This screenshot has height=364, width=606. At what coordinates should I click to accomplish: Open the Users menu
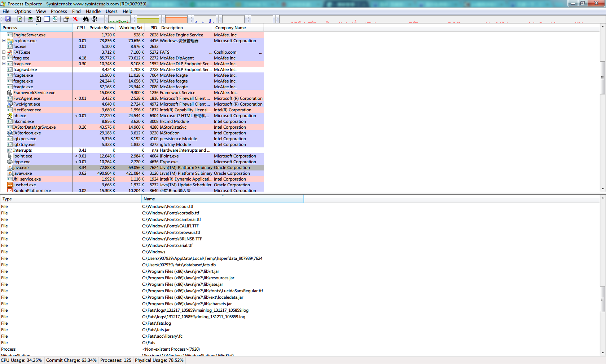coord(112,11)
